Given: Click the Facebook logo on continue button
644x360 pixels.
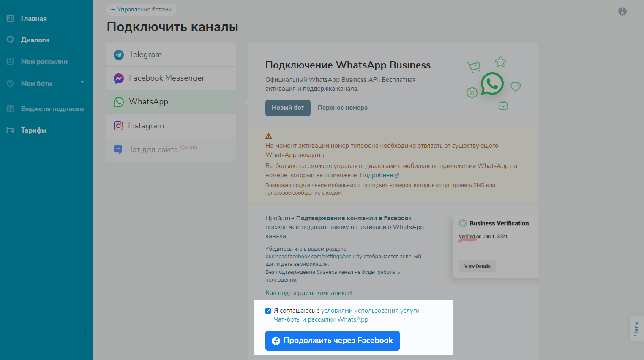Looking at the screenshot, I should click(x=276, y=341).
